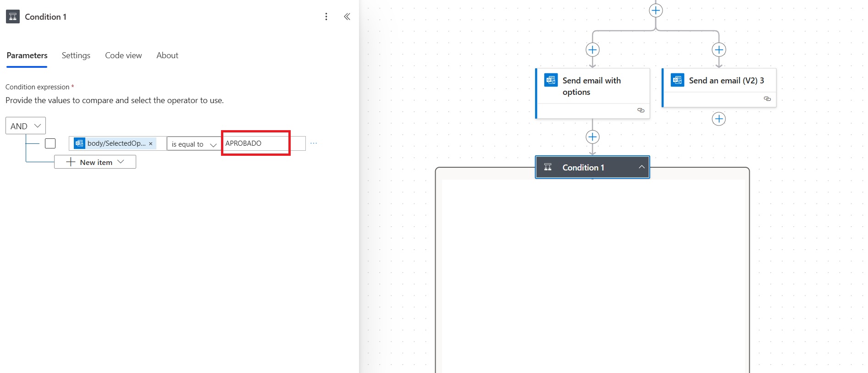Open the About tab
Viewport: 868px width, 373px height.
tap(167, 55)
